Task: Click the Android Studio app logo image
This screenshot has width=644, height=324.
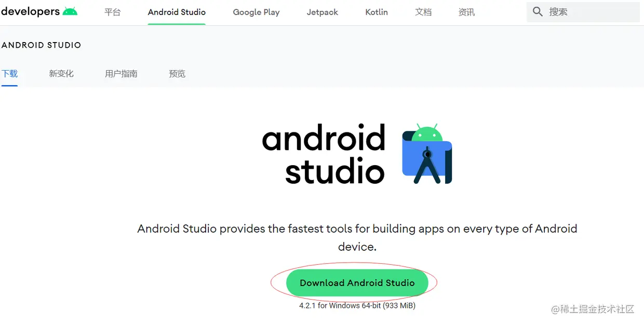Action: (x=427, y=154)
